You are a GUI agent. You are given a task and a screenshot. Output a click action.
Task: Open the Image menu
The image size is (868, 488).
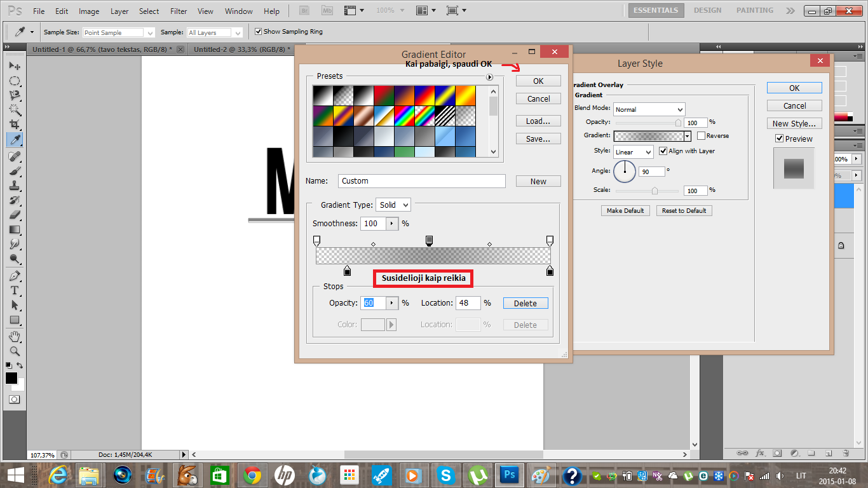click(89, 11)
